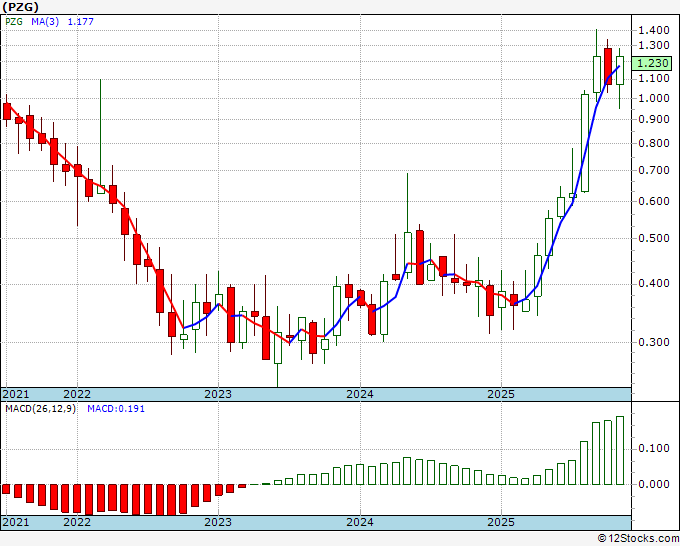Click the 1.300 price axis label

[x=654, y=45]
